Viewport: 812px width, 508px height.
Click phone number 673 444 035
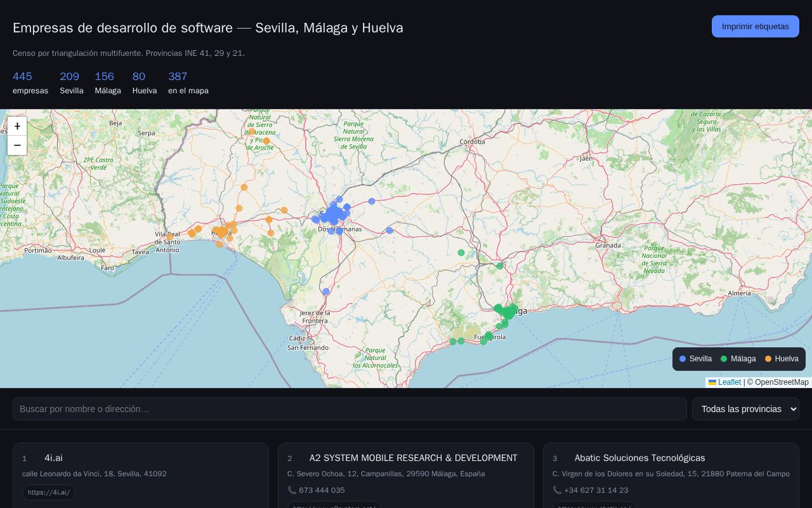pos(322,490)
